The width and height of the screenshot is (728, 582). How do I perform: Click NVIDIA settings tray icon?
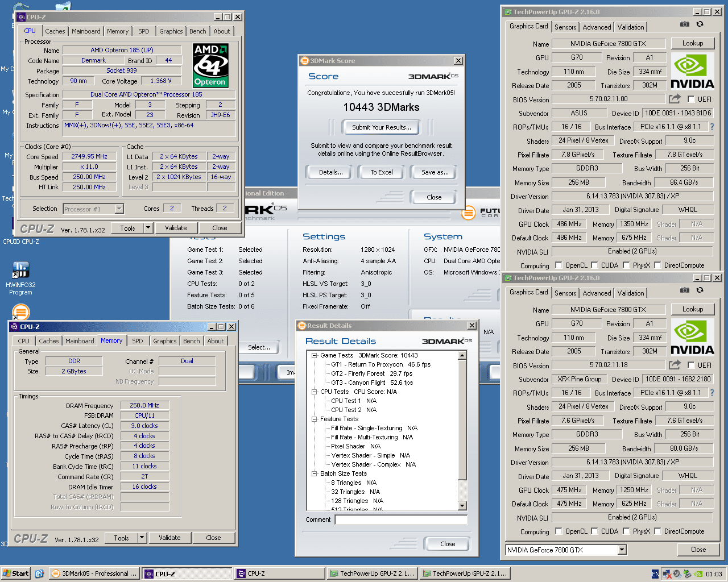(698, 574)
